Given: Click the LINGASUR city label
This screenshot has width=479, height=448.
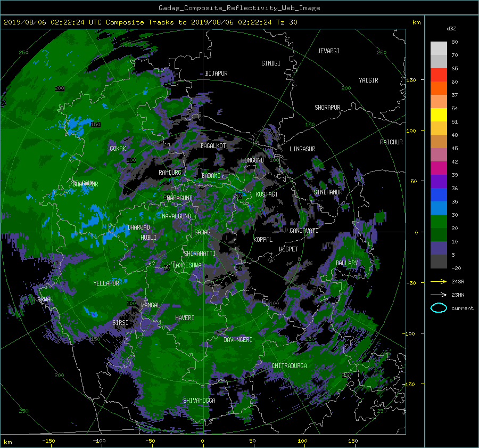Looking at the screenshot, I should coord(302,149).
